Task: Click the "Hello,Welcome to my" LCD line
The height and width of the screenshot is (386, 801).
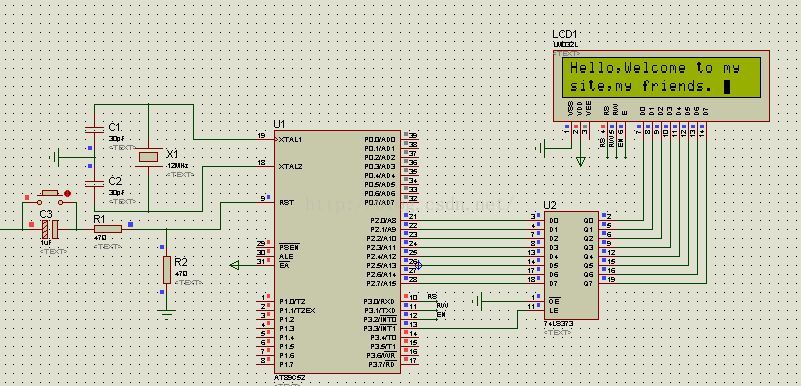Action: click(x=654, y=68)
